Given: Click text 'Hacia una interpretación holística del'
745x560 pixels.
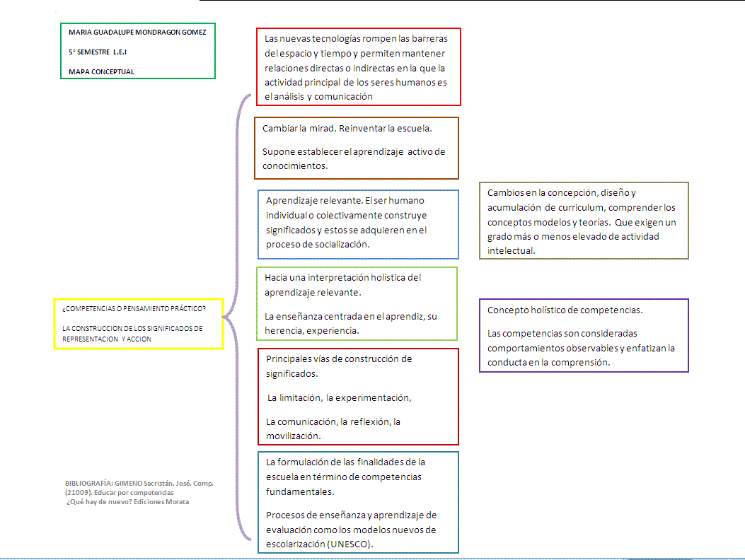Looking at the screenshot, I should pyautogui.click(x=342, y=277).
